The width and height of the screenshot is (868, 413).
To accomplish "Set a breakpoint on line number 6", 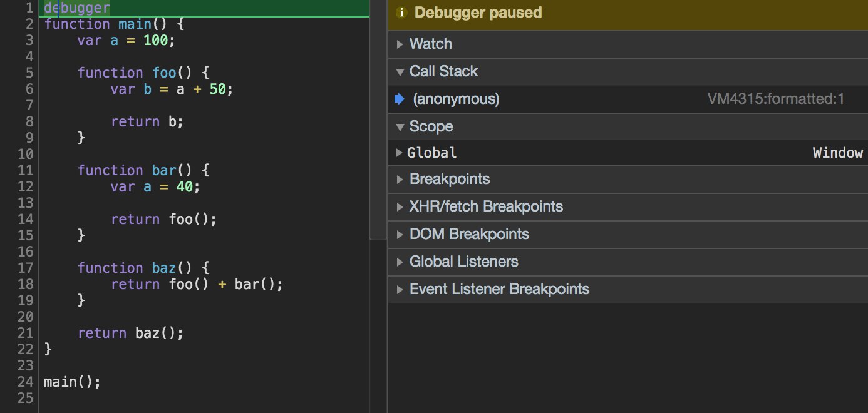I will pos(28,89).
